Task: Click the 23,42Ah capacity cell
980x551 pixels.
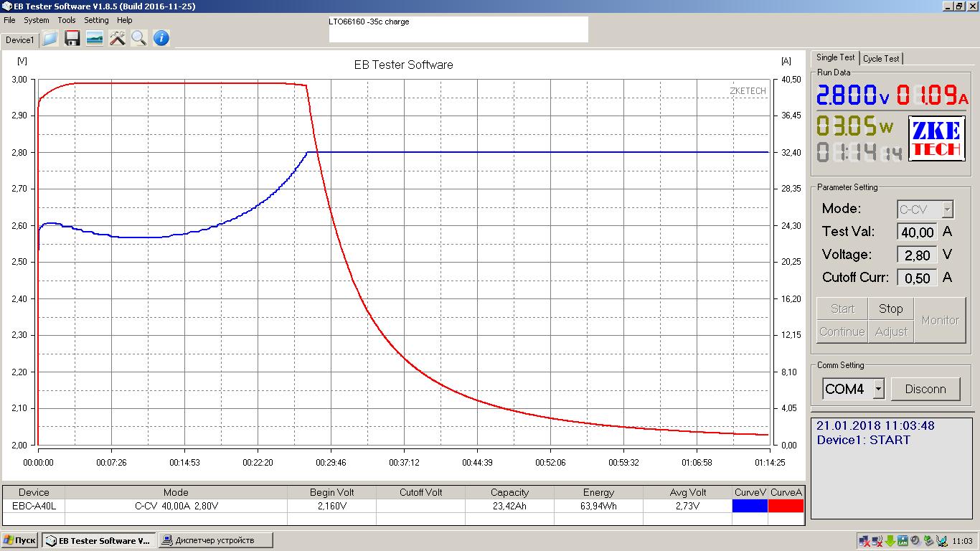Action: [x=509, y=506]
